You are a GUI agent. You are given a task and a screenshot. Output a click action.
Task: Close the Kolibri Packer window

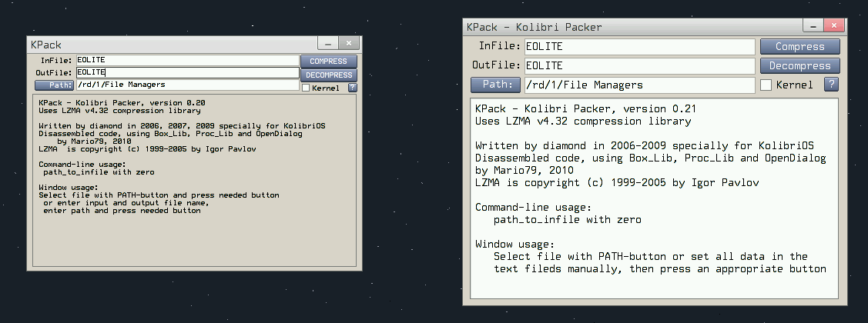834,25
